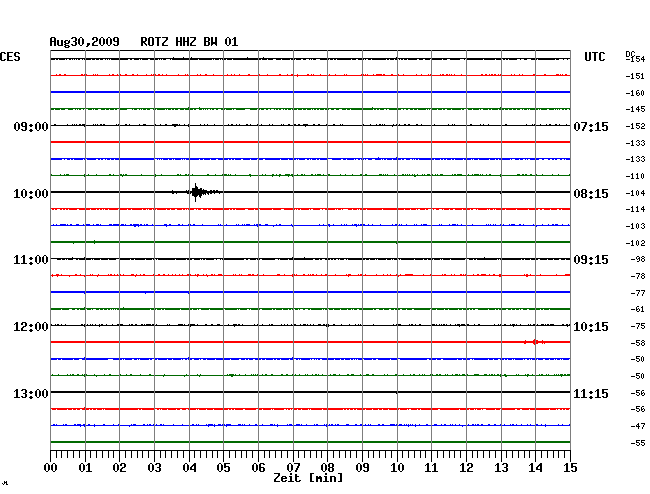Click the Zeit [min] axis title
The height and width of the screenshot is (494, 650).
pos(308,478)
